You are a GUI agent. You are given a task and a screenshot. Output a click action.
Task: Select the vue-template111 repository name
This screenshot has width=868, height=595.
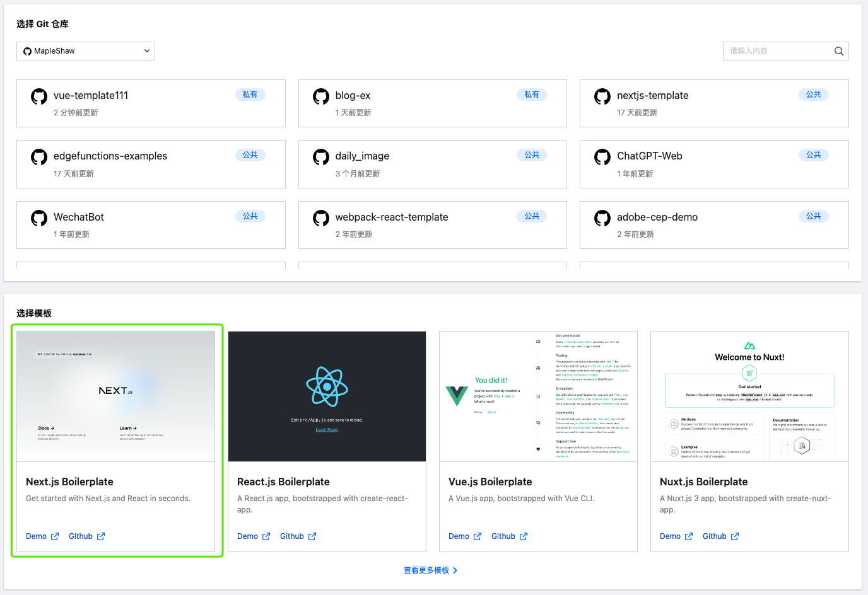coord(91,95)
